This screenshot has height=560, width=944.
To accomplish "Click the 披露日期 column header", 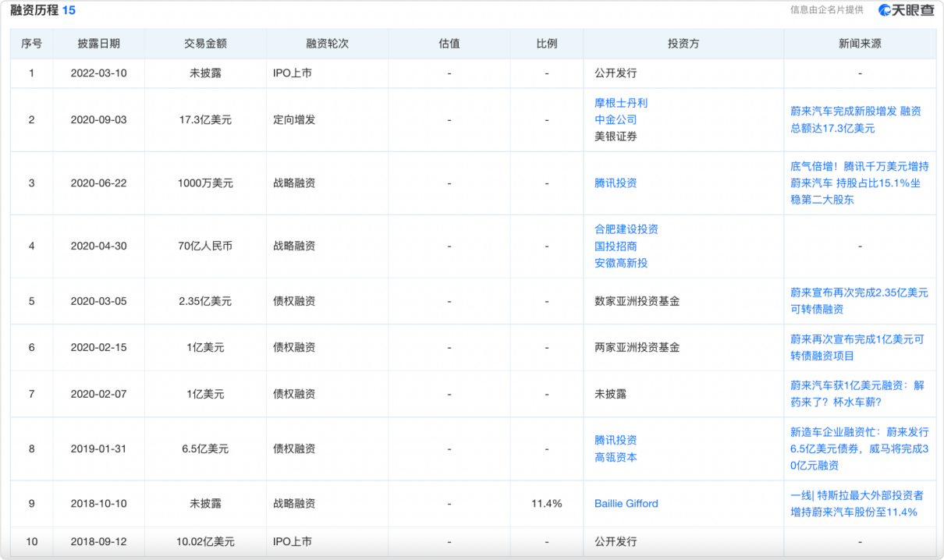I will pyautogui.click(x=99, y=44).
